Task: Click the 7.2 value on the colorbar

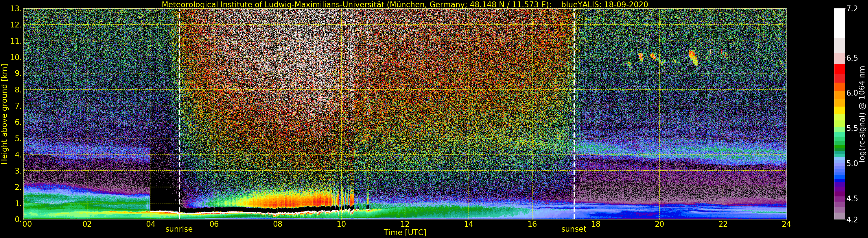Action: point(852,9)
